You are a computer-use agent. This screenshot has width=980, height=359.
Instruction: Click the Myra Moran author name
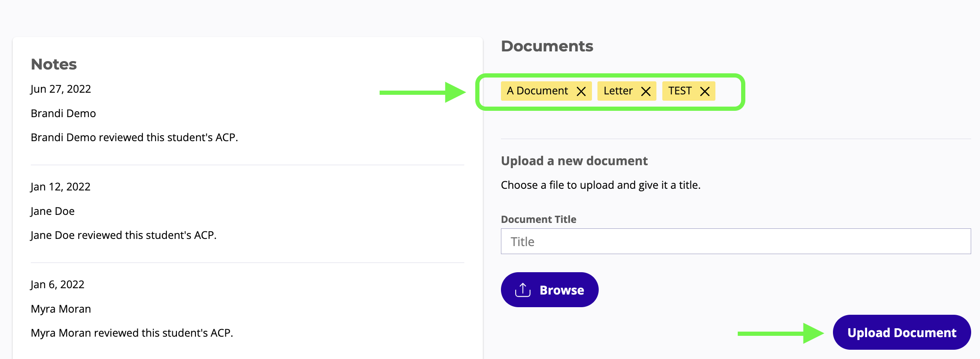point(61,309)
